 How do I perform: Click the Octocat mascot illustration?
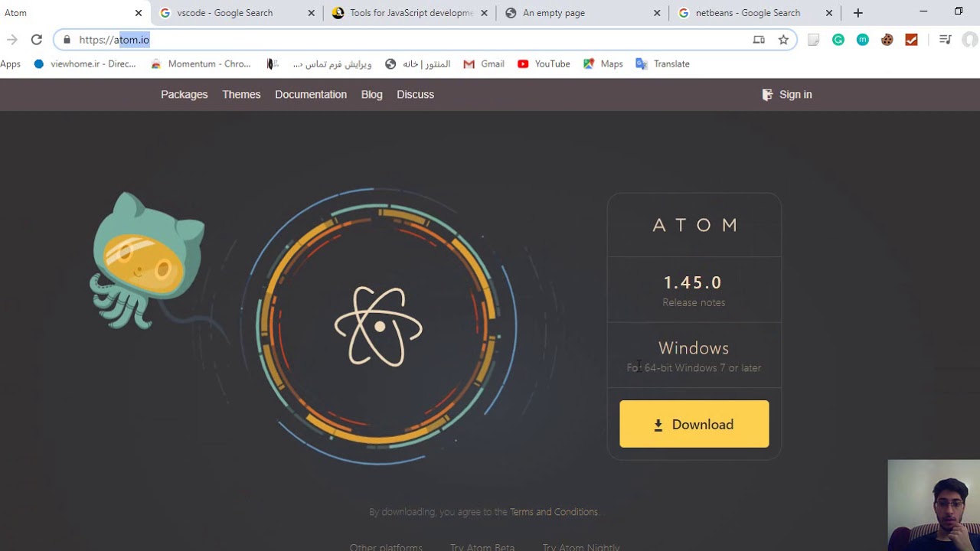pyautogui.click(x=148, y=260)
